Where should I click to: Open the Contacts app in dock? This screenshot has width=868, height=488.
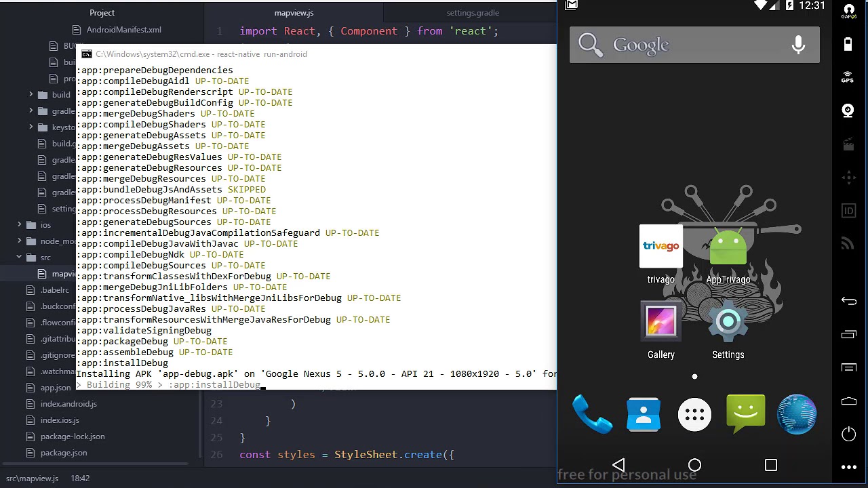coord(644,414)
